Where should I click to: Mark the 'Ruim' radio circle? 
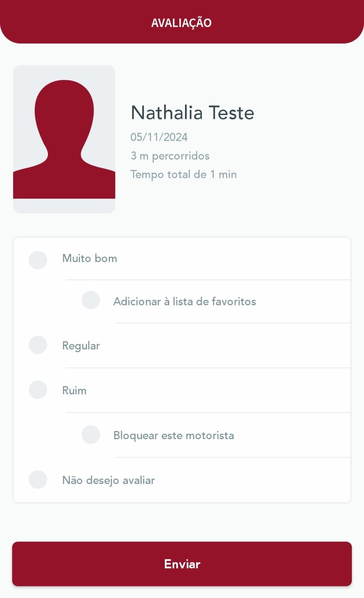38,389
